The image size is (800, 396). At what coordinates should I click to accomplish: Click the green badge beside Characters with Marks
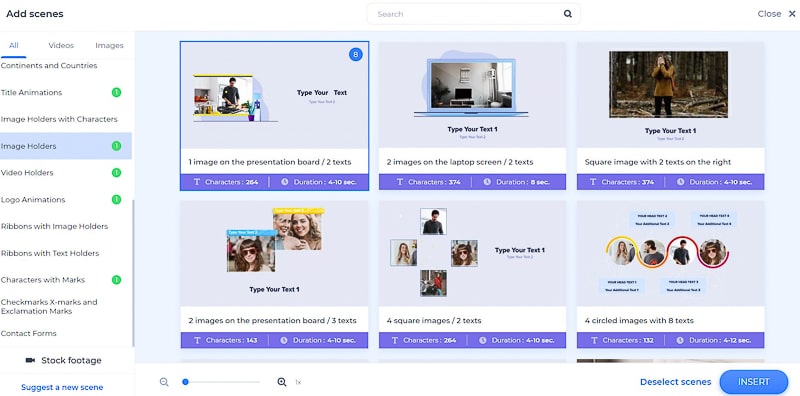116,280
